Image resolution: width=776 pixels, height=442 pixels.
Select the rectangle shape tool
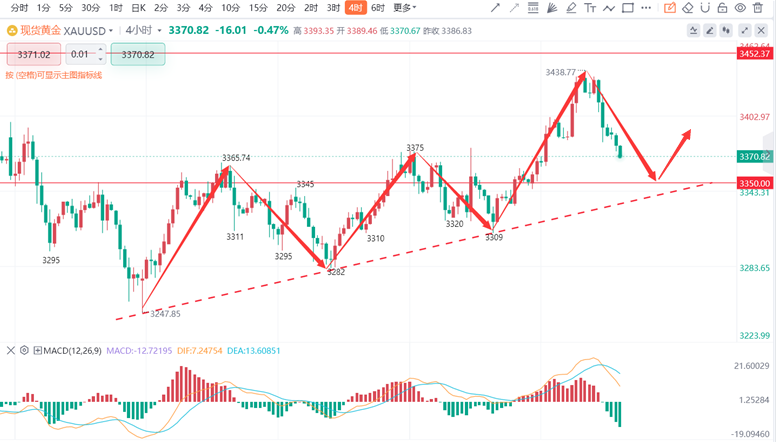[628, 8]
